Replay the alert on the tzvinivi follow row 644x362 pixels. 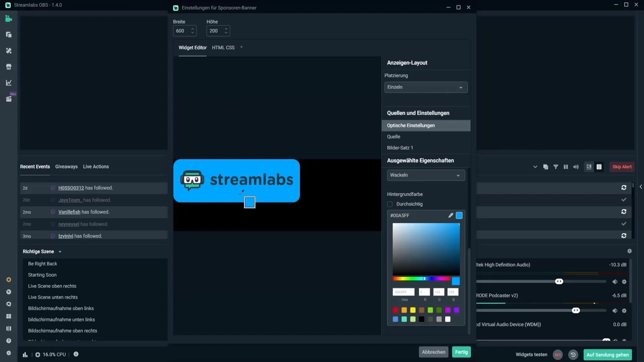tap(624, 236)
